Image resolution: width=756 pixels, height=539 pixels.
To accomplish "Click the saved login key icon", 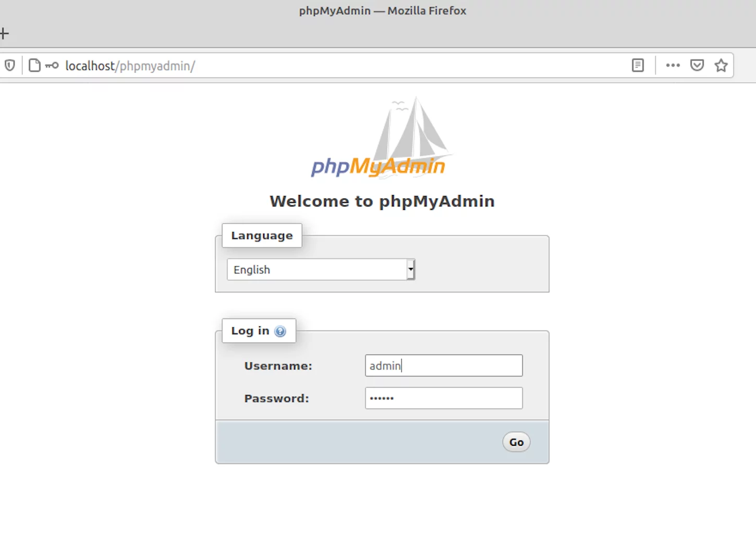I will [x=52, y=66].
